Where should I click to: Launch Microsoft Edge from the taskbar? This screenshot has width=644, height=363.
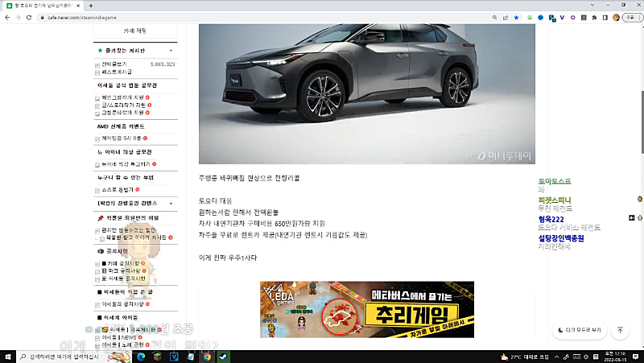click(141, 357)
